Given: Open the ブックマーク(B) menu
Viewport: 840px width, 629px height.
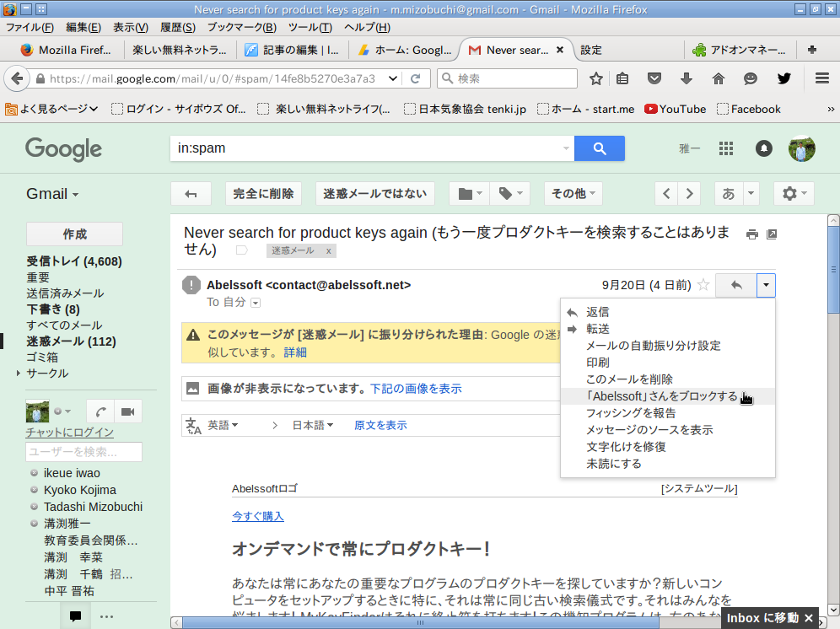Looking at the screenshot, I should pos(241,27).
